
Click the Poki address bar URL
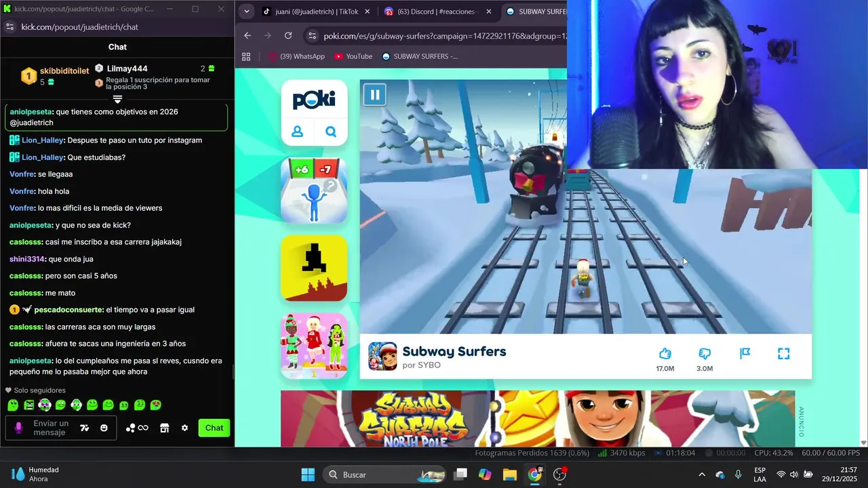[445, 36]
